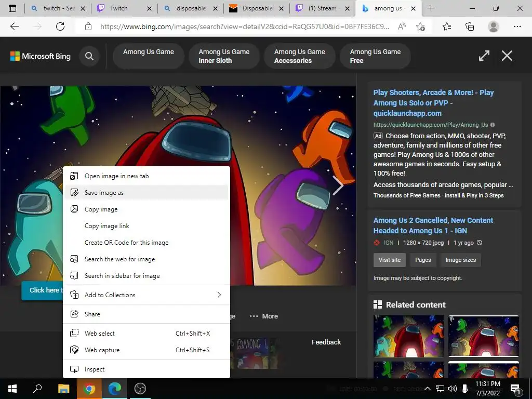
Task: Select Share in the context menu
Action: [x=147, y=314]
